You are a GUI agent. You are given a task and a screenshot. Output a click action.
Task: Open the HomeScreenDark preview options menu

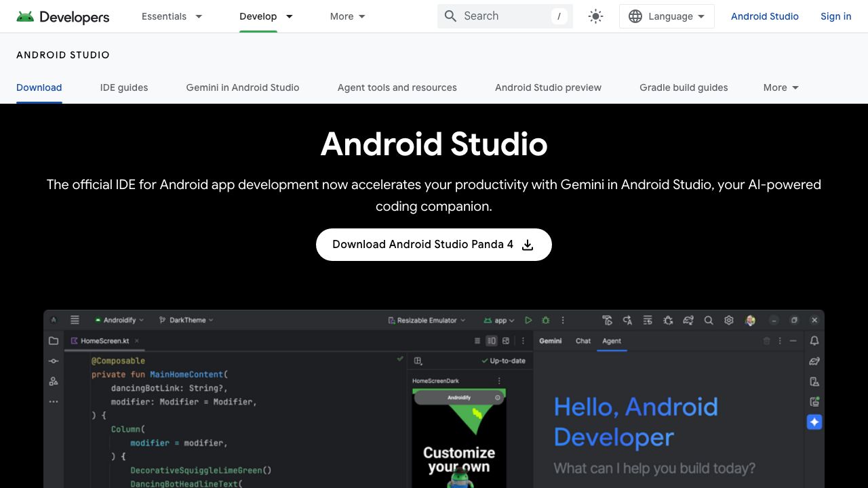(x=499, y=381)
